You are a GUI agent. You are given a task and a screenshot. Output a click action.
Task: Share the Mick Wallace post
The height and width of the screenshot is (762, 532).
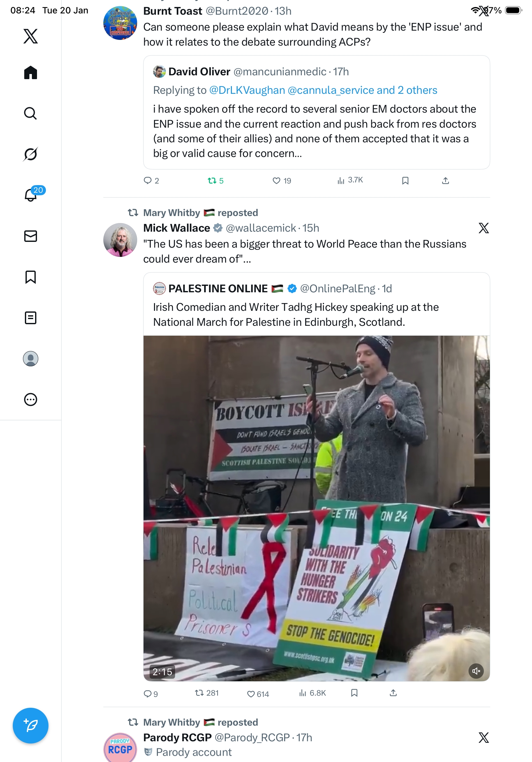393,693
